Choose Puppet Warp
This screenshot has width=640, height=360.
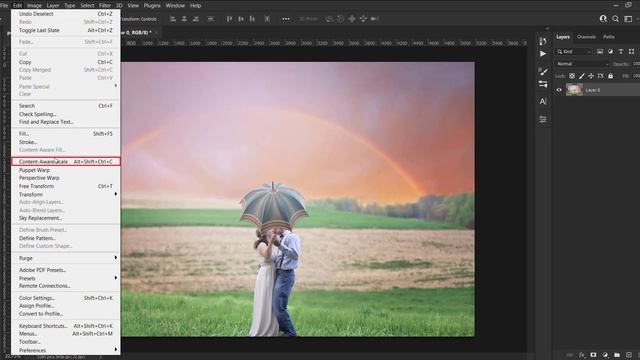(65, 170)
